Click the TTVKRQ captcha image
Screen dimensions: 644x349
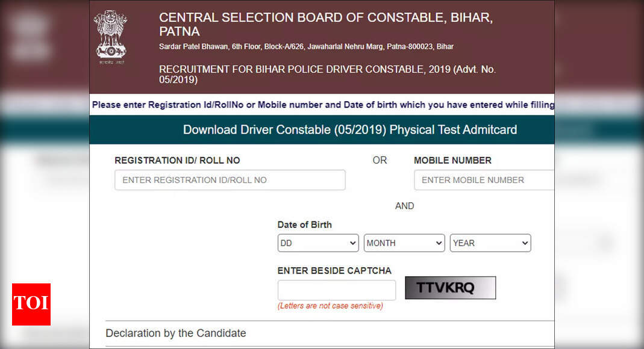[451, 288]
